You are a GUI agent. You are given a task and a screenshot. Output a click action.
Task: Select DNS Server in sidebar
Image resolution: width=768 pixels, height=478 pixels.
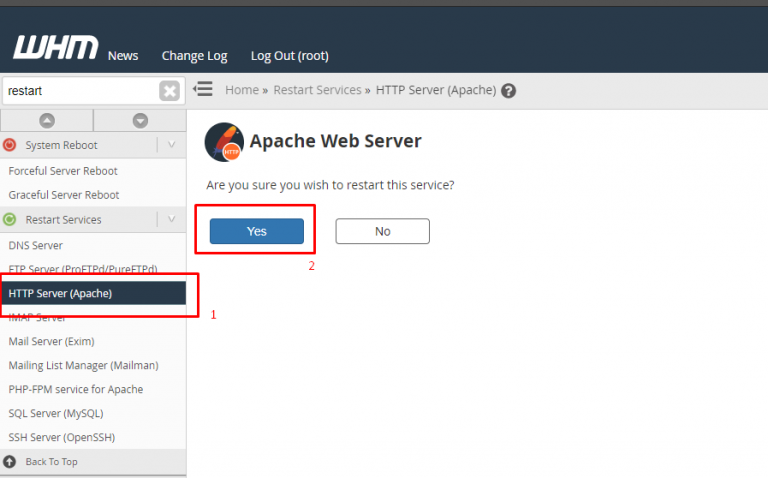(36, 245)
